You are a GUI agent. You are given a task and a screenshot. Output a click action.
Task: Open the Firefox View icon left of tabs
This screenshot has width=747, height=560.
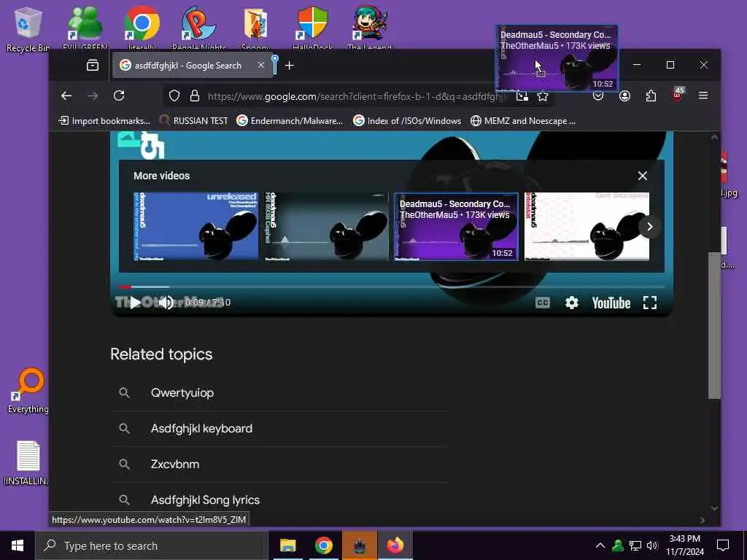point(93,65)
